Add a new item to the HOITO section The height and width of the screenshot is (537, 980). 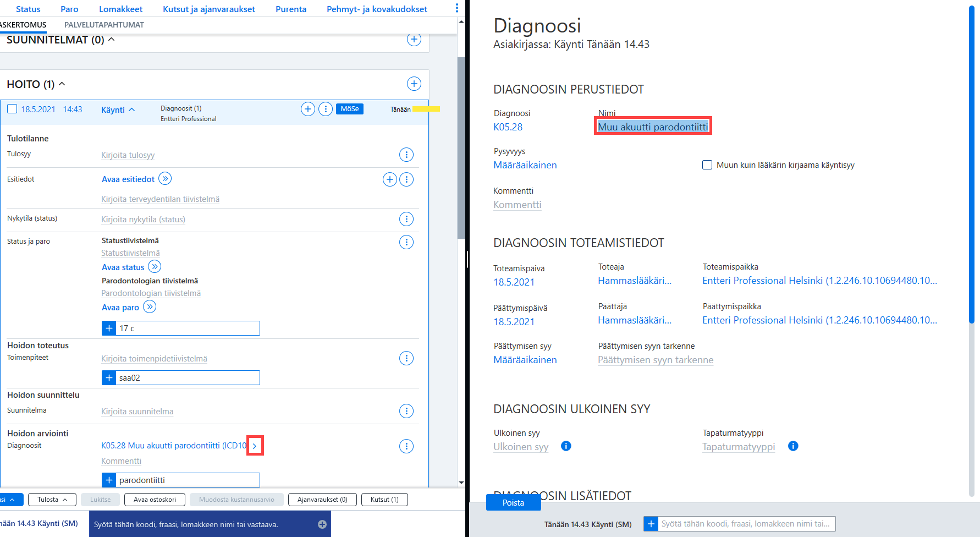(414, 84)
